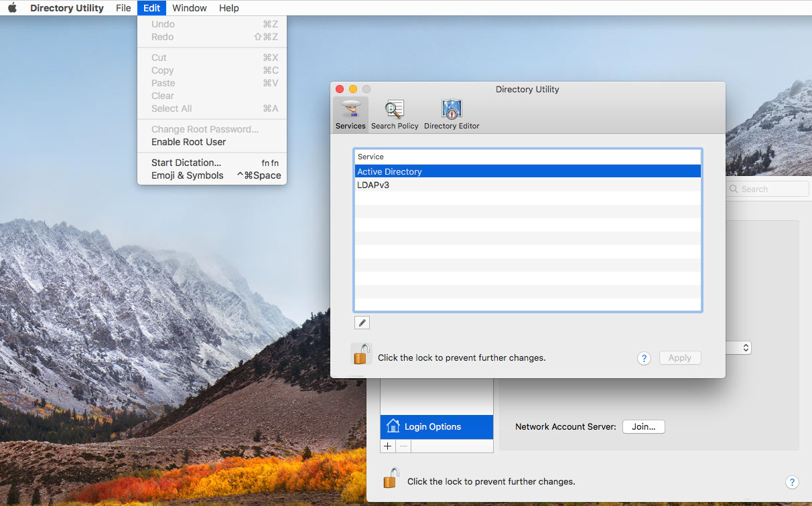This screenshot has width=812, height=506.
Task: Open the Services pane in Directory Utility
Action: point(350,114)
